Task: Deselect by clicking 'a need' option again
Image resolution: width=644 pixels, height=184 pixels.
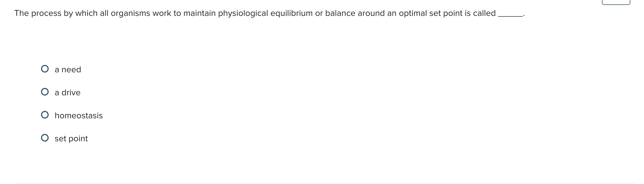Action: pos(68,70)
